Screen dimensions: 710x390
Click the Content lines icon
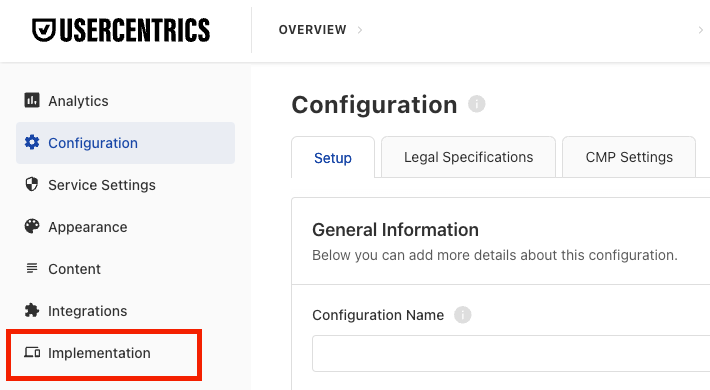(x=32, y=268)
